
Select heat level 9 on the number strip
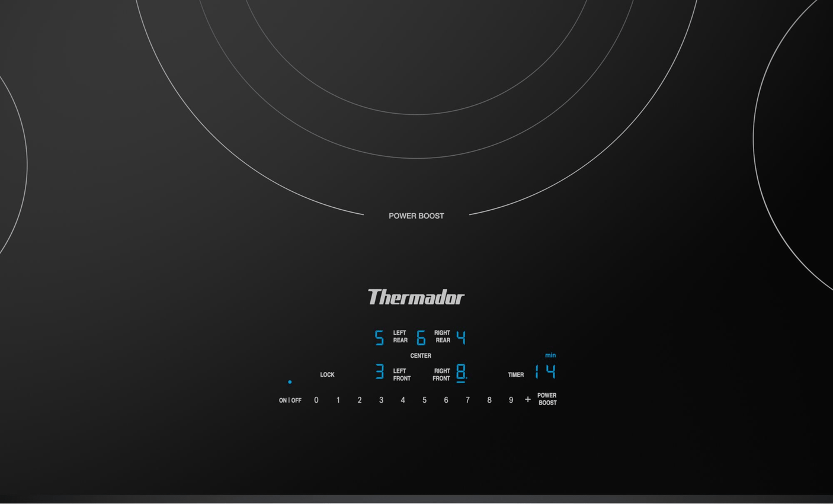click(x=511, y=400)
